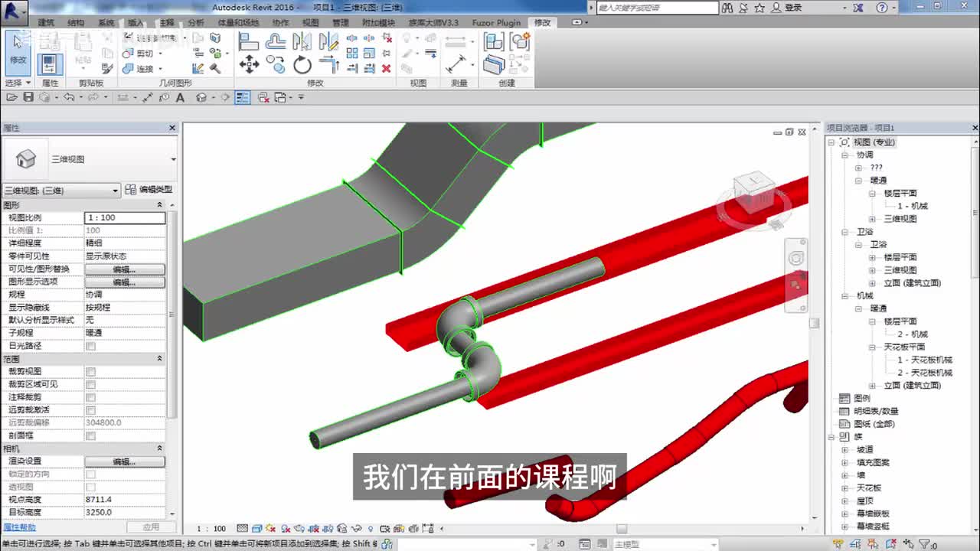Select the Move tool with four arrows
Viewport: 980px width, 551px height.
(x=249, y=64)
